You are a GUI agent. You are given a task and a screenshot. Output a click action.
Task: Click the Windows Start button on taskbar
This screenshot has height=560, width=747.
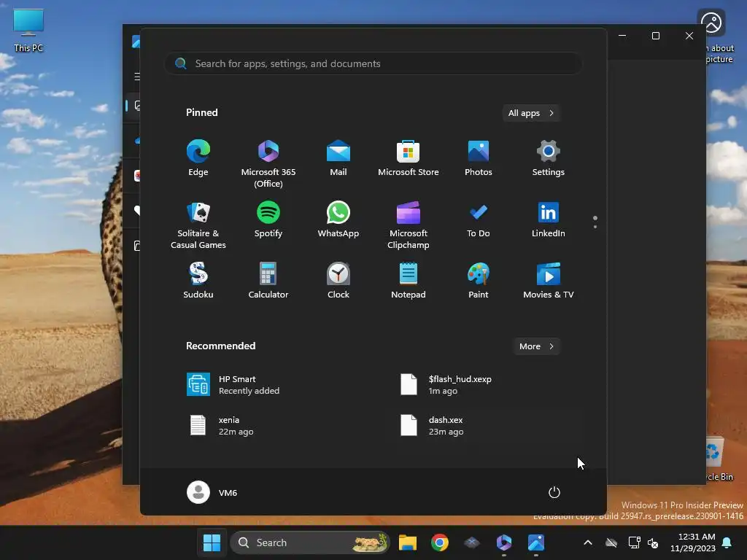[212, 542]
